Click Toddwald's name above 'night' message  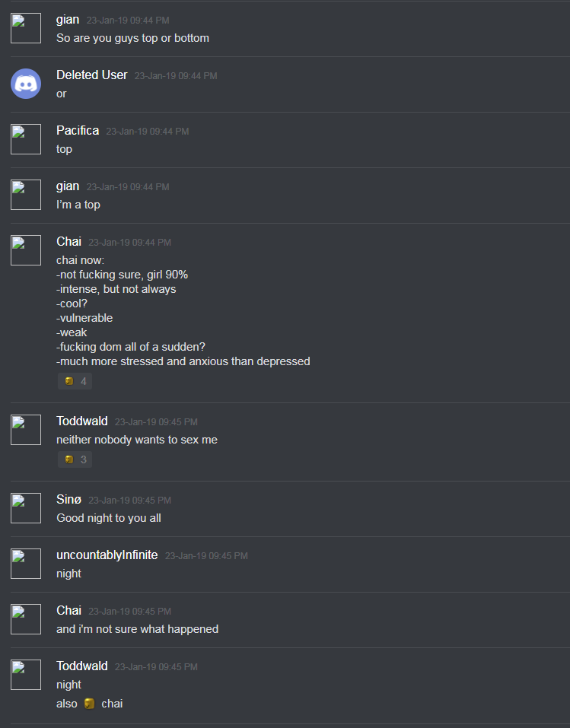[x=81, y=666]
